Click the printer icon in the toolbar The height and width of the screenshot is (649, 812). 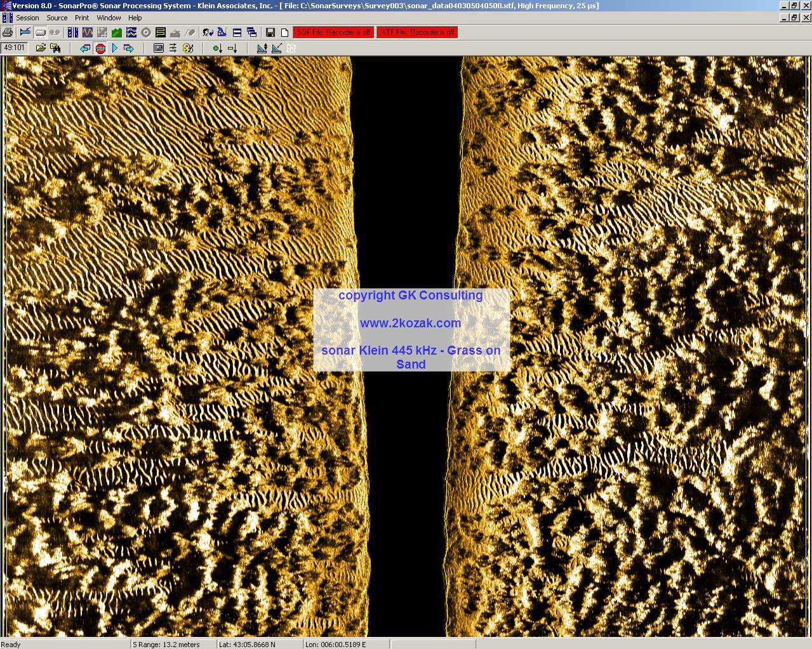tap(8, 32)
